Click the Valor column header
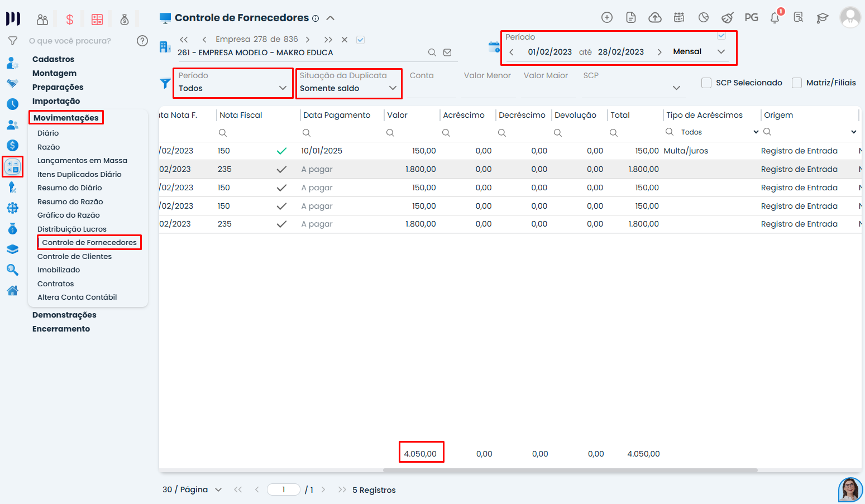 point(398,115)
